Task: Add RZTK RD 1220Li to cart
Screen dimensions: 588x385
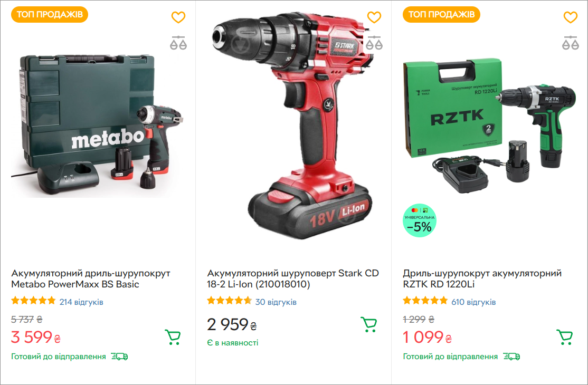Action: tap(564, 337)
